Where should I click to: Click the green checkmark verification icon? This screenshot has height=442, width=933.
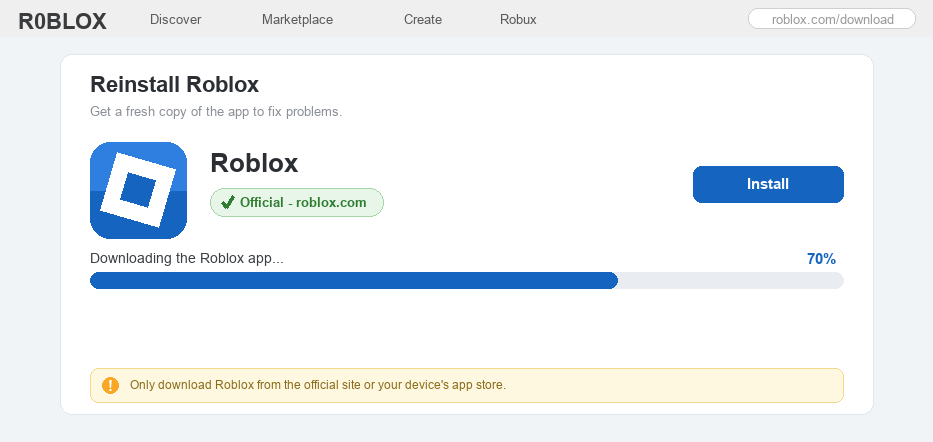pos(227,203)
